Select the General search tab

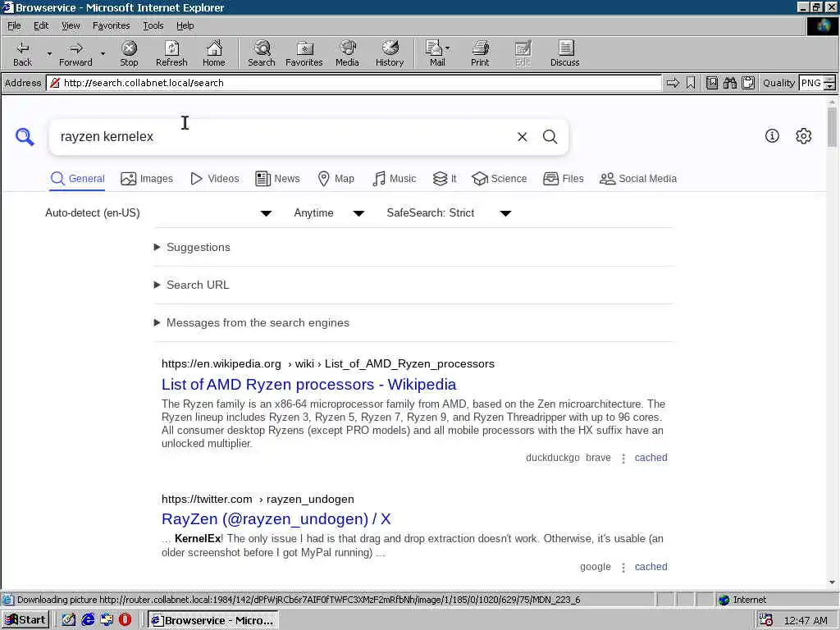click(x=77, y=179)
